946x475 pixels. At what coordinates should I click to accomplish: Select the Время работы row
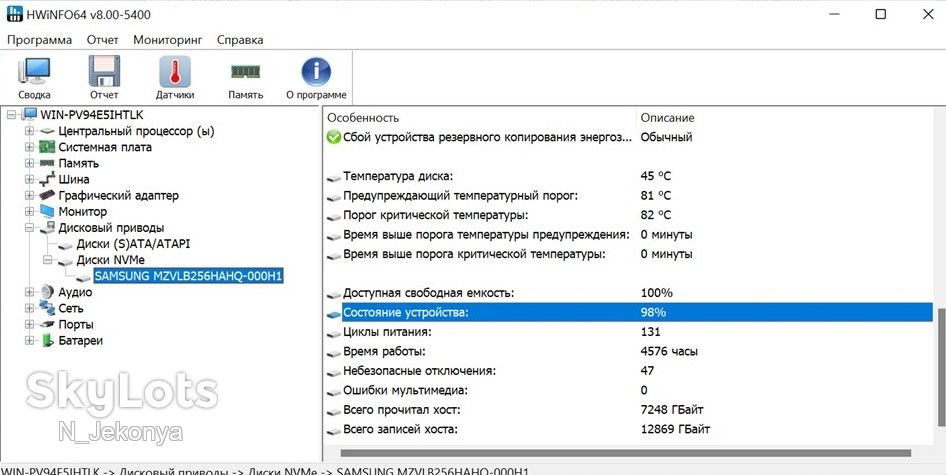click(629, 351)
